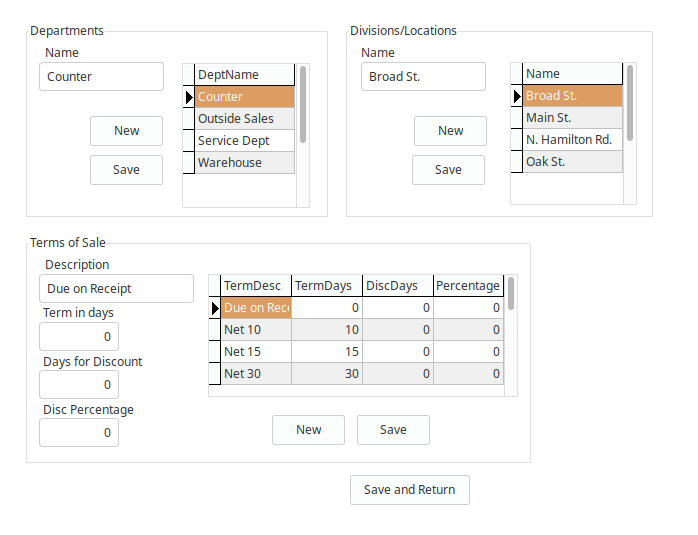Click the Terms Description input field
Screen dimensions: 698x535
point(116,288)
